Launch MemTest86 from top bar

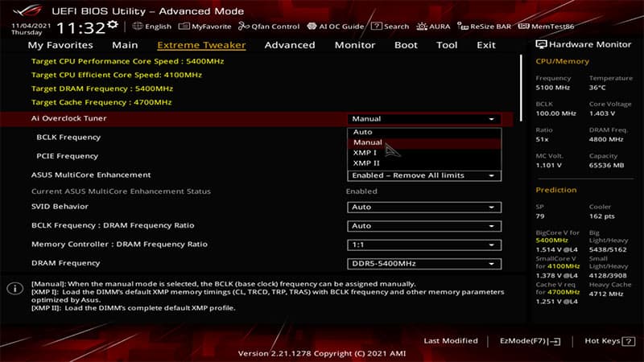pyautogui.click(x=547, y=27)
